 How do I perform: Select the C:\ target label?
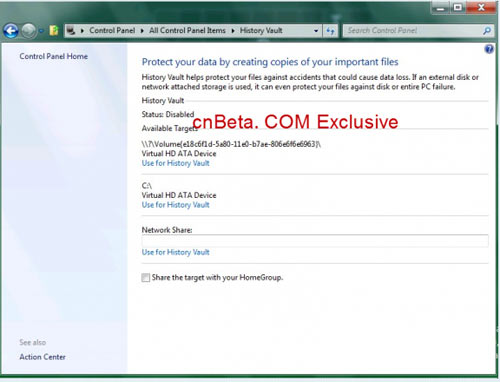tap(146, 186)
